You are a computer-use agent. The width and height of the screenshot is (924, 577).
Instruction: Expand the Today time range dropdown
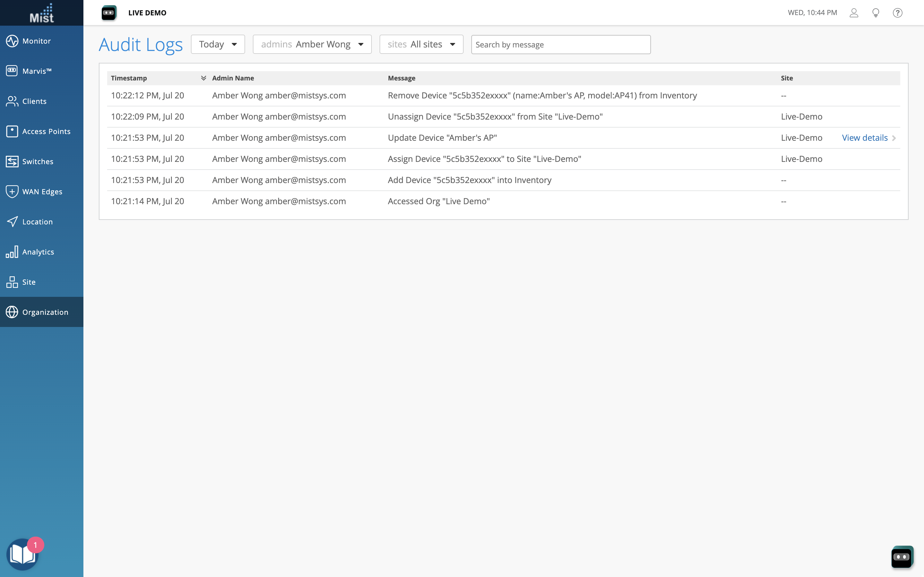click(218, 44)
